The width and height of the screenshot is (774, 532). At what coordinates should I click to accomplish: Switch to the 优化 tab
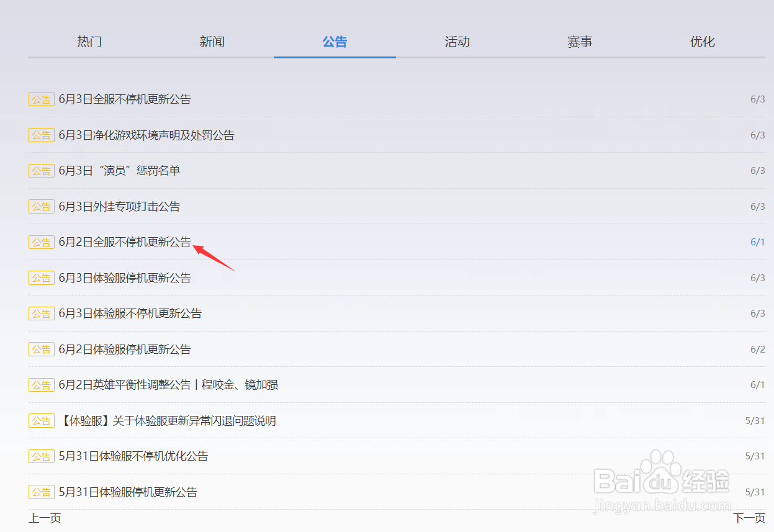click(x=702, y=42)
